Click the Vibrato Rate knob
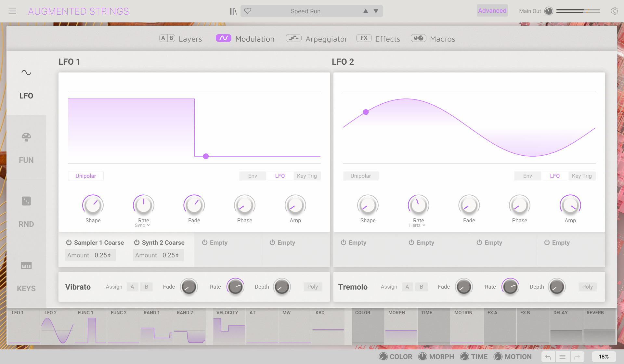Image resolution: width=624 pixels, height=364 pixels. (x=235, y=287)
